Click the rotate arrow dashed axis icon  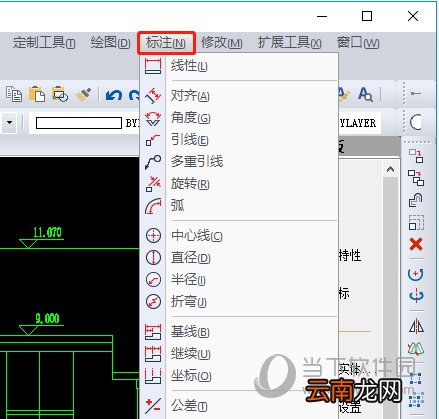pos(416,296)
